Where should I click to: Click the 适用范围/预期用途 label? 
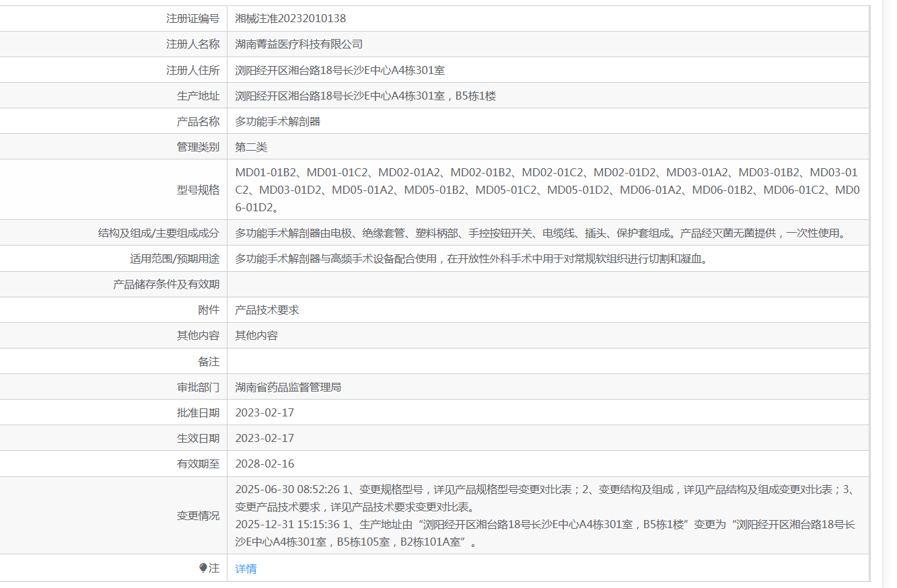tap(175, 258)
